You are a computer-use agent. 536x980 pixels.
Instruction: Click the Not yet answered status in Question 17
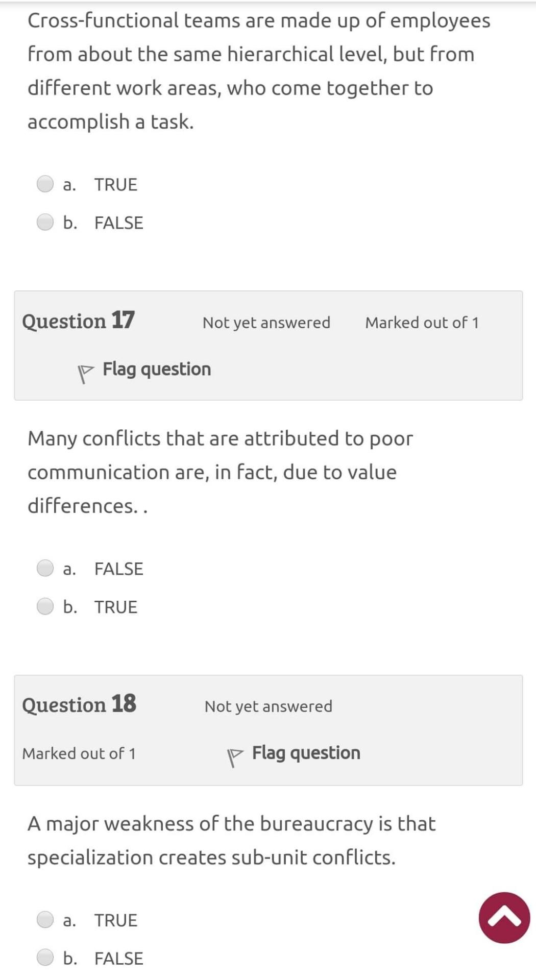point(266,322)
